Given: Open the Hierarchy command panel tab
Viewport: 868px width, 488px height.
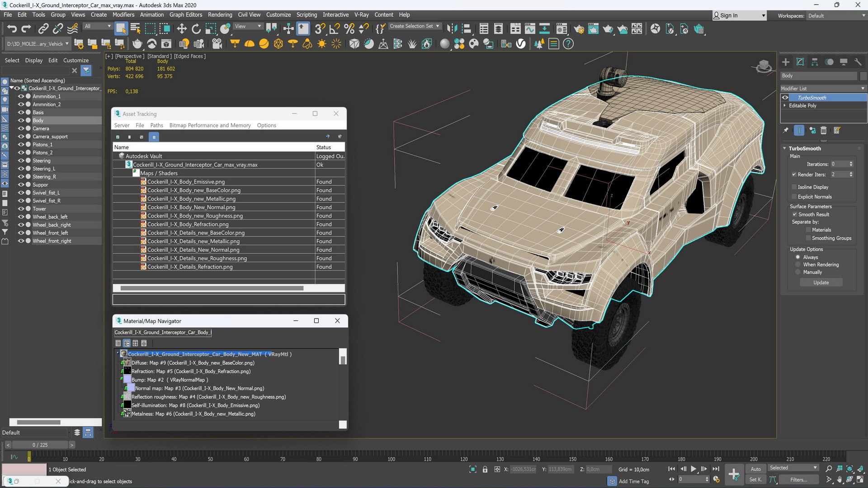Looking at the screenshot, I should 815,62.
